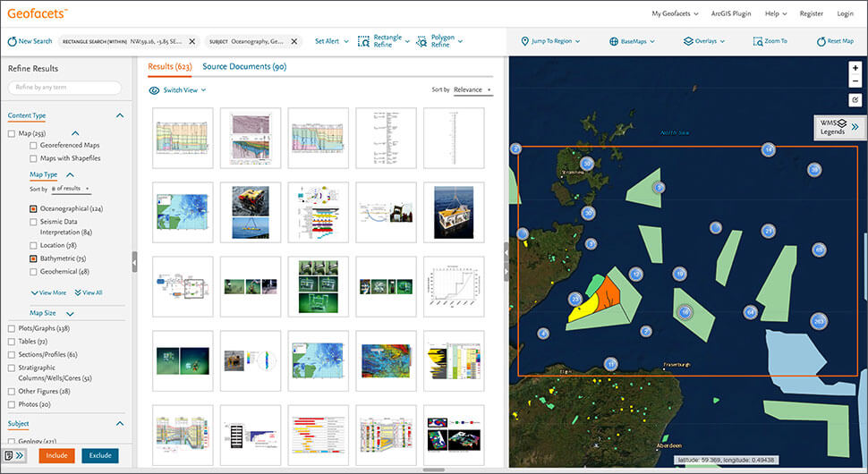The height and width of the screenshot is (474, 868).
Task: Check the Tables (72) checkbox
Action: point(12,342)
